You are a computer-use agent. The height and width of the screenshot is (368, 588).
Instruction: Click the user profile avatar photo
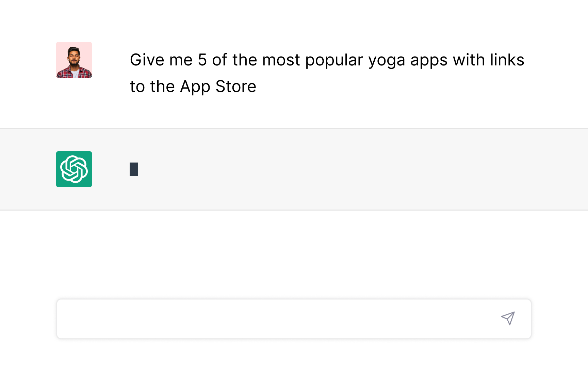click(x=74, y=60)
